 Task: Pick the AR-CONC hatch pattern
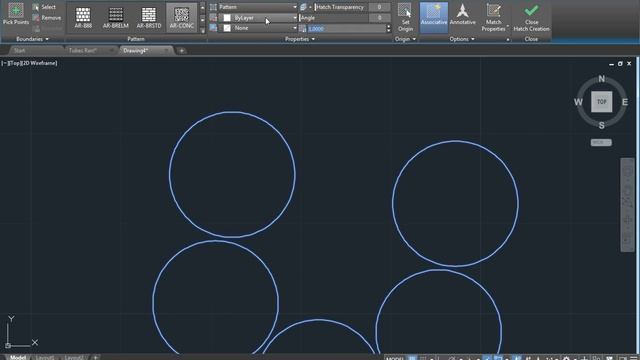pyautogui.click(x=182, y=18)
